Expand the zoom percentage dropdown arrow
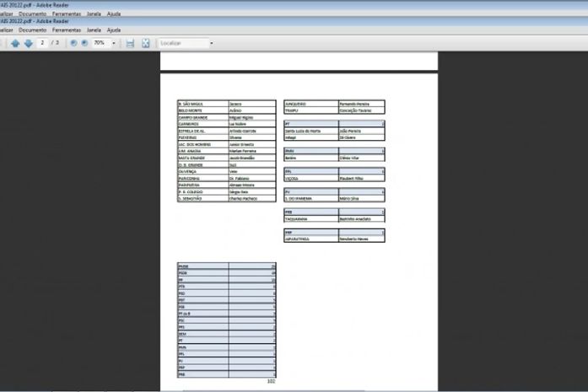The width and height of the screenshot is (588, 392). (114, 43)
